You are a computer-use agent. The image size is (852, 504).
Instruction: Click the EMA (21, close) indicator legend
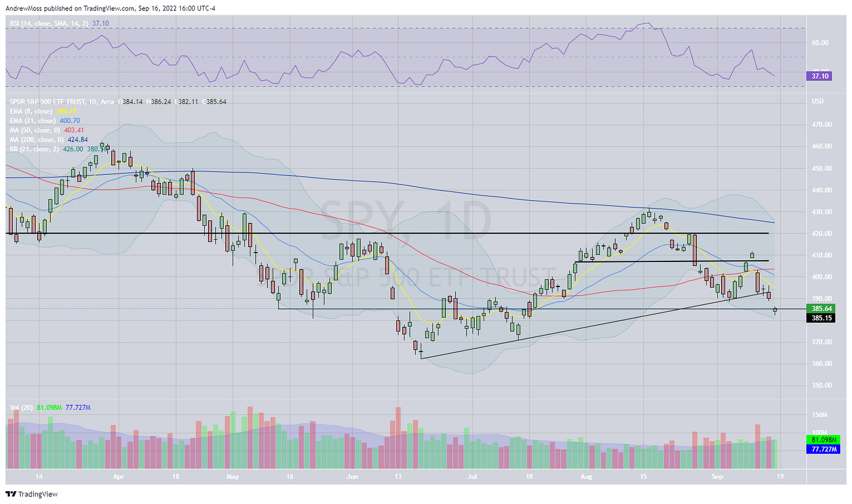[x=32, y=120]
